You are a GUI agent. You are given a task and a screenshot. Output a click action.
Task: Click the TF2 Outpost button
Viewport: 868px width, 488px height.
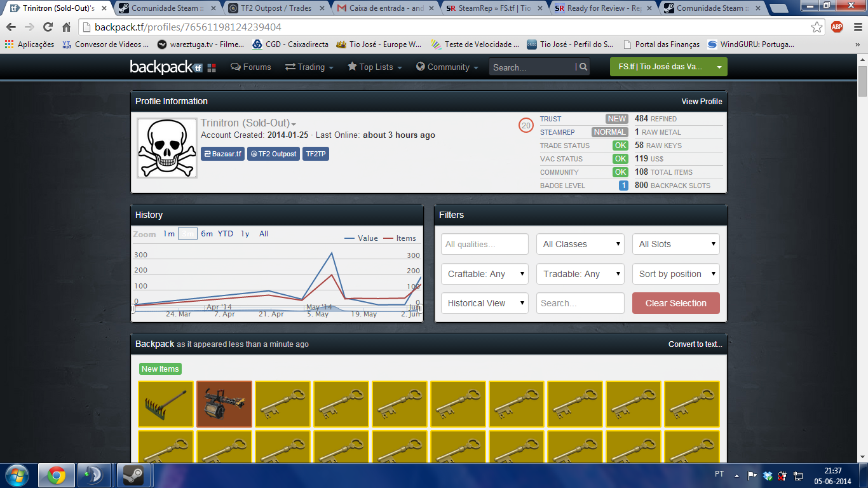(x=273, y=154)
